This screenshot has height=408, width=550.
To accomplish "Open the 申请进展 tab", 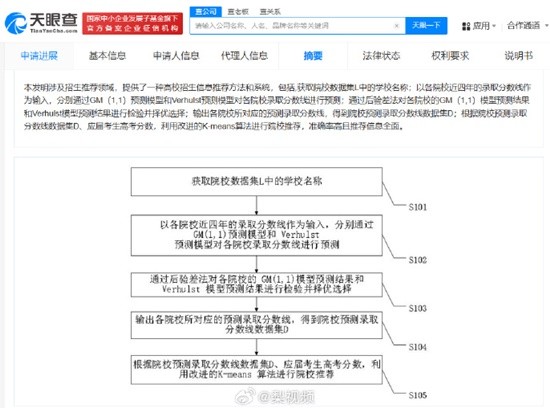I will (39, 55).
